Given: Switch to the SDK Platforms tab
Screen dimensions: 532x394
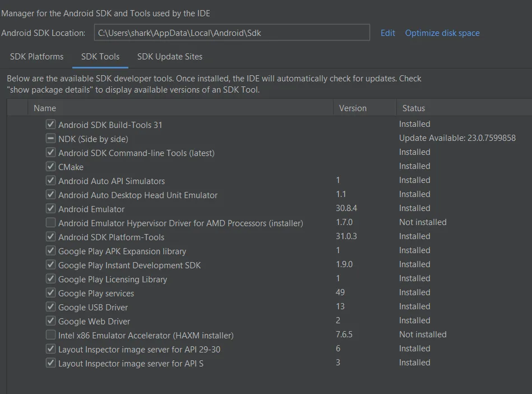Looking at the screenshot, I should 36,57.
